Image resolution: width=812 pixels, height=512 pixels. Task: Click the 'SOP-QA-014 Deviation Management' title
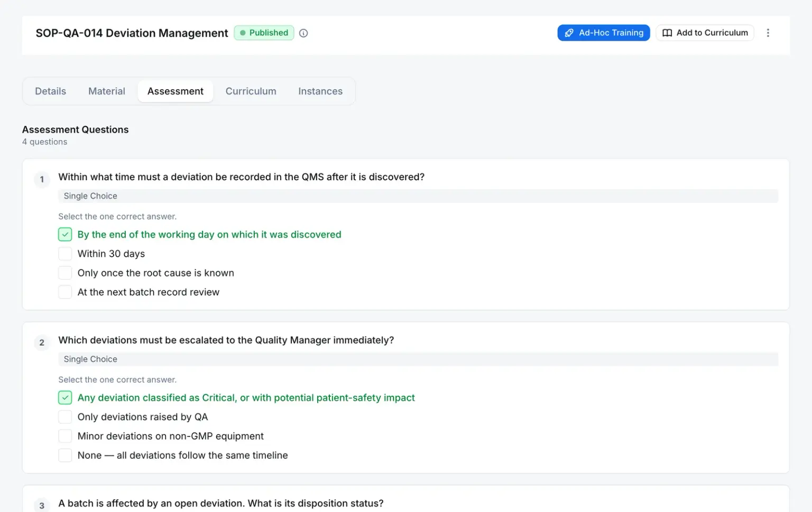[132, 33]
